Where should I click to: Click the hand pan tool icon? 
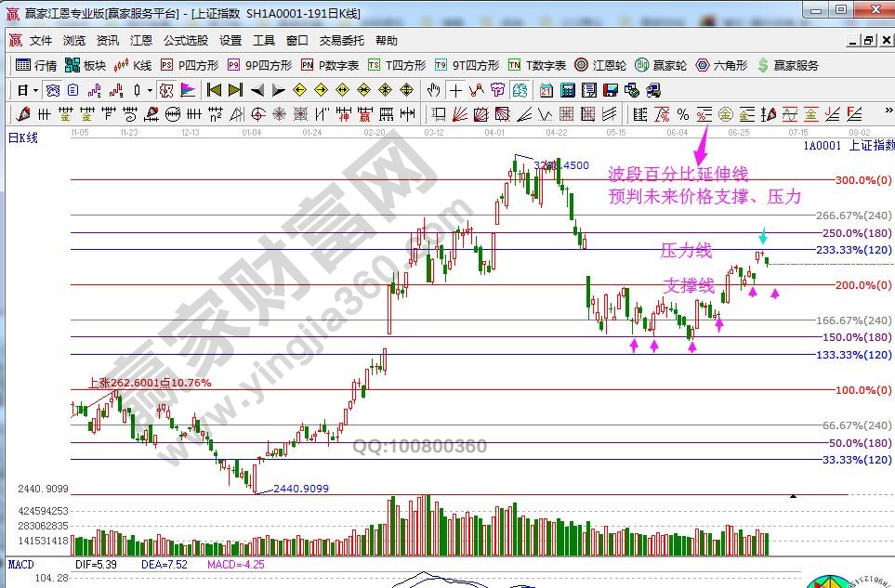pyautogui.click(x=433, y=90)
